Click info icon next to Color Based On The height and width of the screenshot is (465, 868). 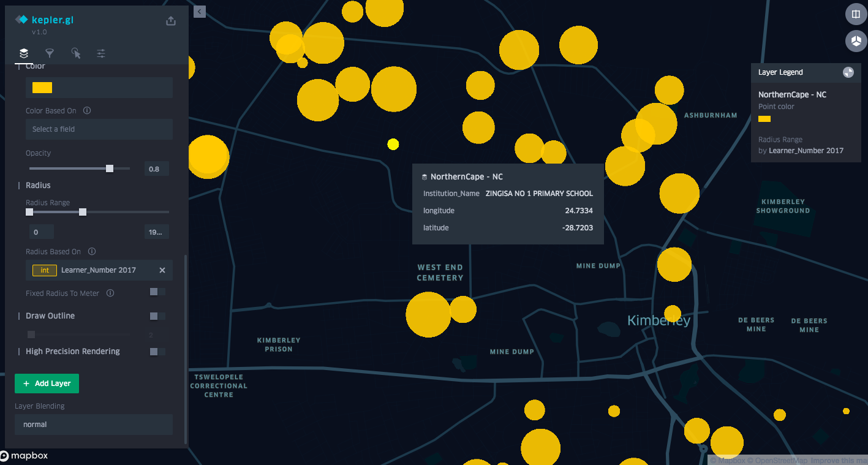[87, 111]
